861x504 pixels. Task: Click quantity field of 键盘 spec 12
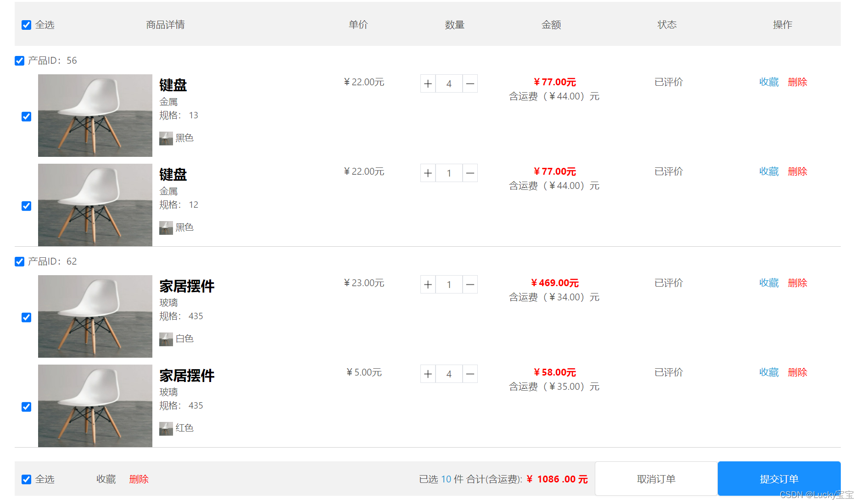pyautogui.click(x=449, y=173)
